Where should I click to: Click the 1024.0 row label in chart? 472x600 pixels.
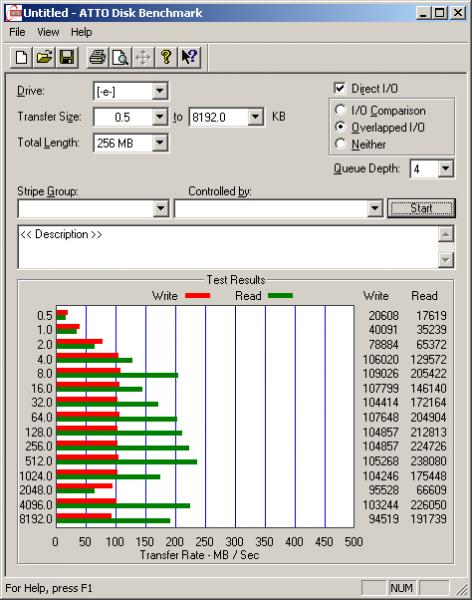(36, 476)
